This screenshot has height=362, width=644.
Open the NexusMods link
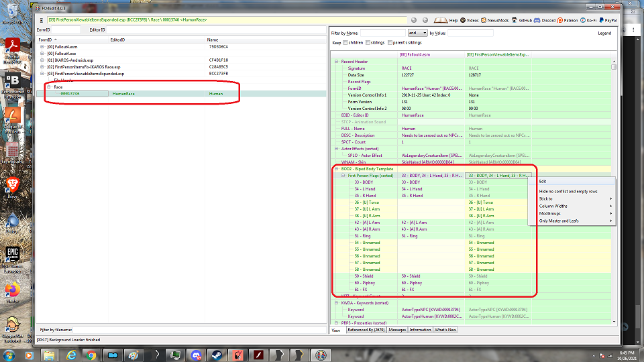[x=494, y=20]
